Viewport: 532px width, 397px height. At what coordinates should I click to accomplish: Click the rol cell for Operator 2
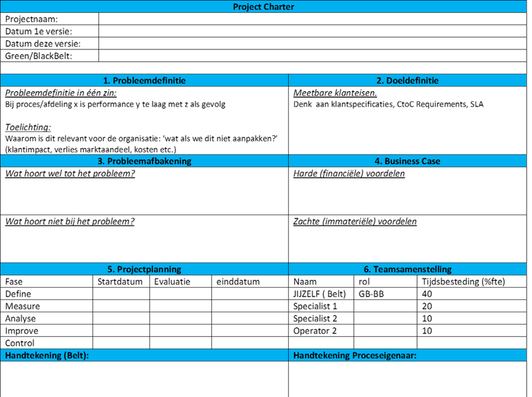click(x=385, y=330)
